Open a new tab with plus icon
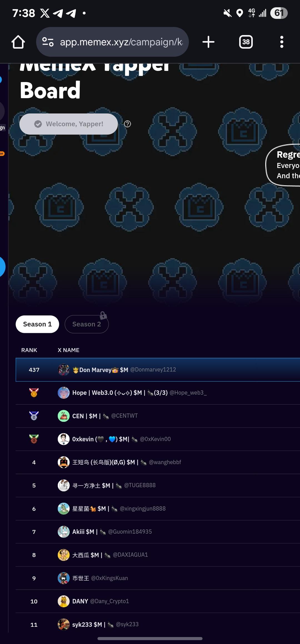 tap(208, 42)
